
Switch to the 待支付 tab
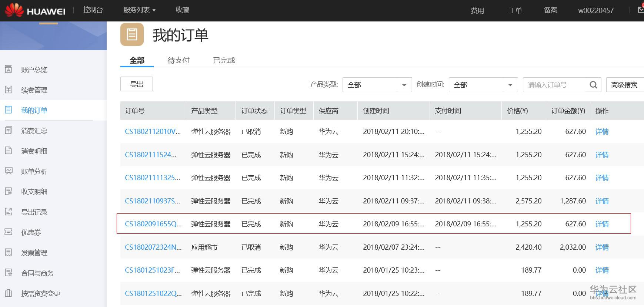[178, 60]
